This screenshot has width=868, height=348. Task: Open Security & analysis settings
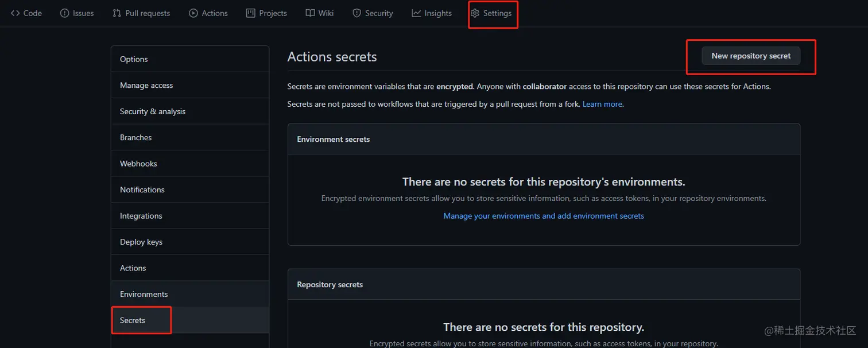pyautogui.click(x=190, y=111)
